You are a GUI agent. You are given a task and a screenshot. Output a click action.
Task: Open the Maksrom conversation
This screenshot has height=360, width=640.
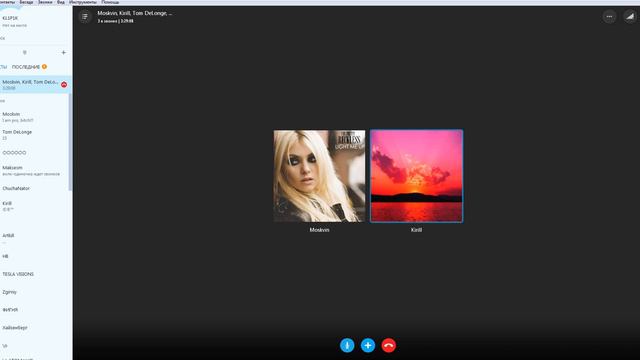[35, 171]
